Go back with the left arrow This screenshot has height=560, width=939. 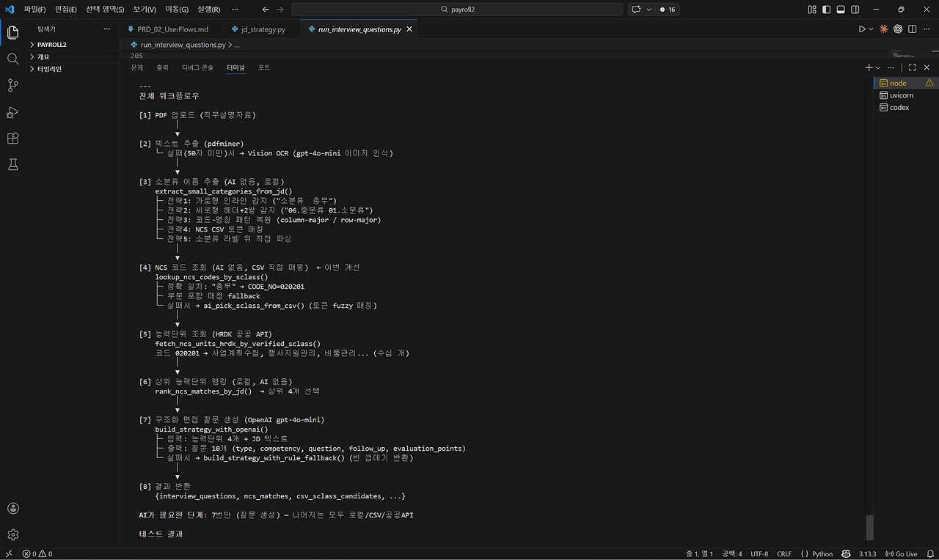click(266, 10)
